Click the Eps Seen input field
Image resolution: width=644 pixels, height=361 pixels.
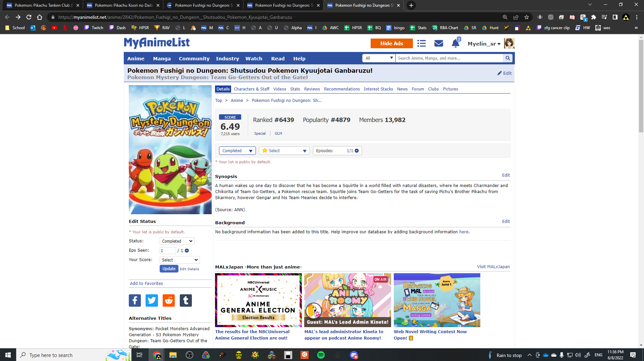pyautogui.click(x=168, y=250)
